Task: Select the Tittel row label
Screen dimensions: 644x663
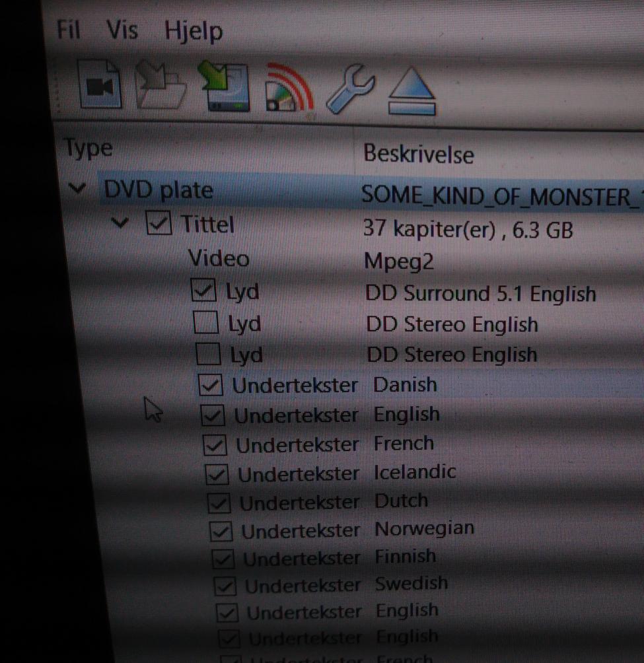Action: [x=207, y=224]
